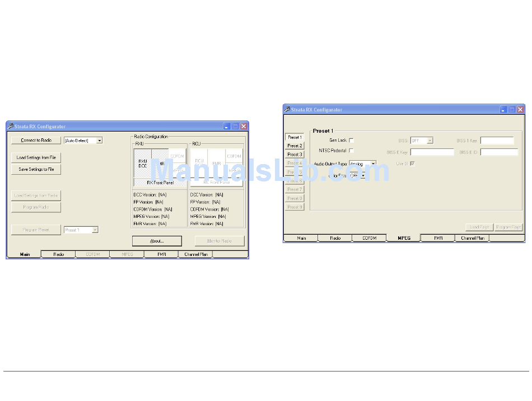Select the Preset 8 button
The width and height of the screenshot is (532, 401).
tap(295, 198)
